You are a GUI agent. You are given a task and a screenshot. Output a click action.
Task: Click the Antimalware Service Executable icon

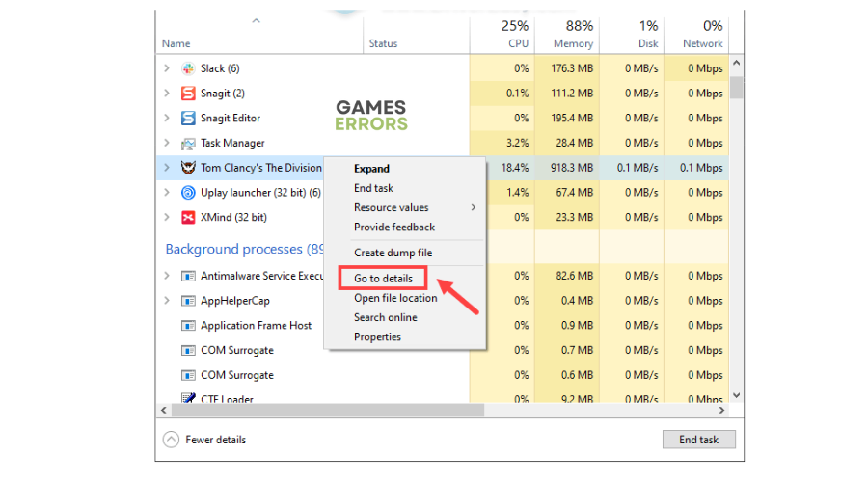pyautogui.click(x=188, y=276)
